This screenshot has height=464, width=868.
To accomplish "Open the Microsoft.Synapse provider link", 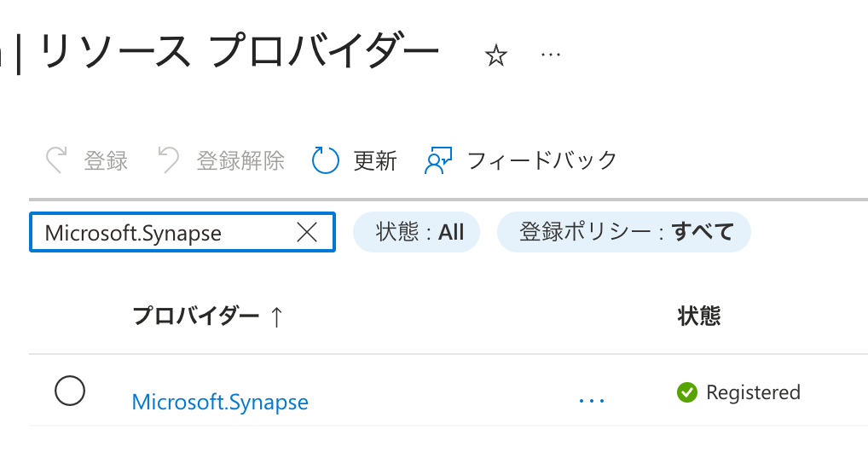I will 220,401.
